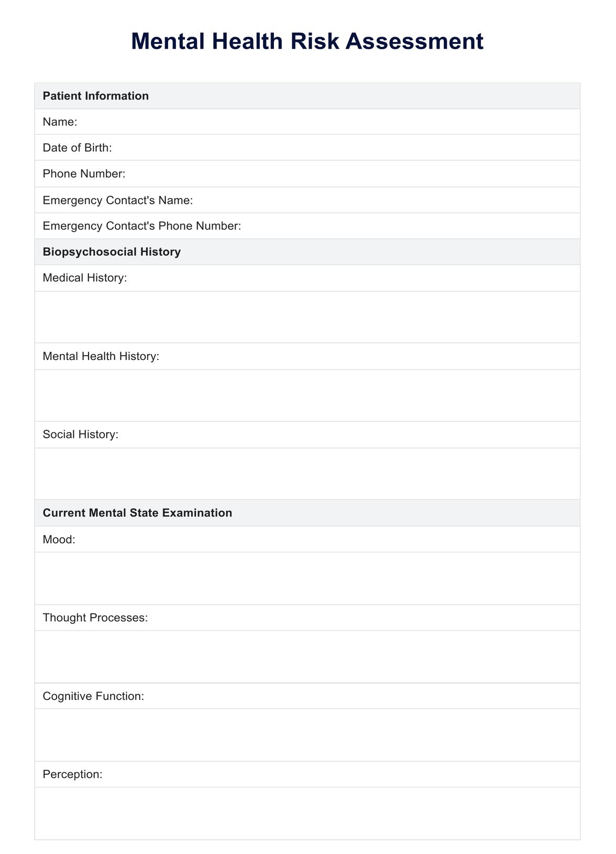Image resolution: width=616 pixels, height=854 pixels.
Task: Click the Medical History label
Action: click(85, 278)
